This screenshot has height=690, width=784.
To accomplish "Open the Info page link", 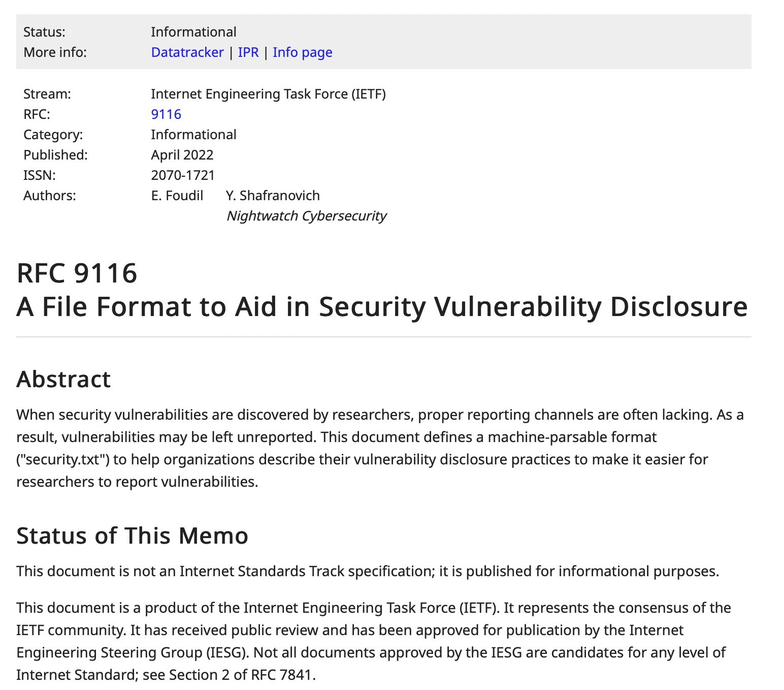I will click(303, 52).
